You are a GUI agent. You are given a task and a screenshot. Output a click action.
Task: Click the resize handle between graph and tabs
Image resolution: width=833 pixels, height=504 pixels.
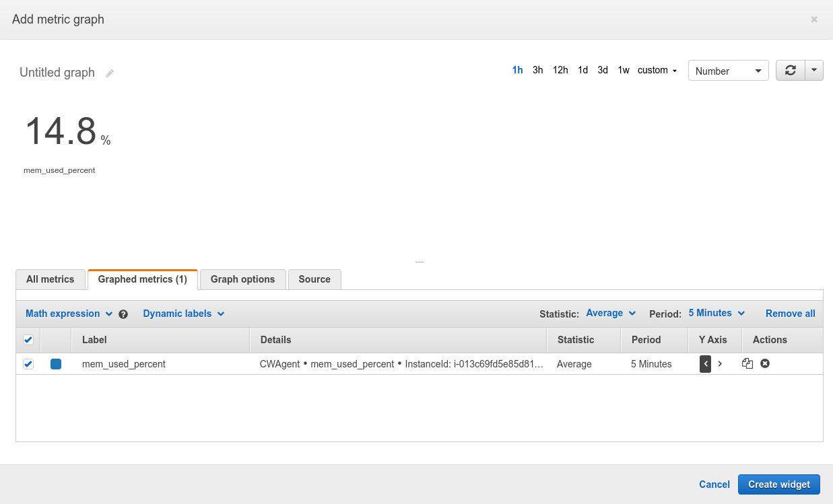[419, 262]
